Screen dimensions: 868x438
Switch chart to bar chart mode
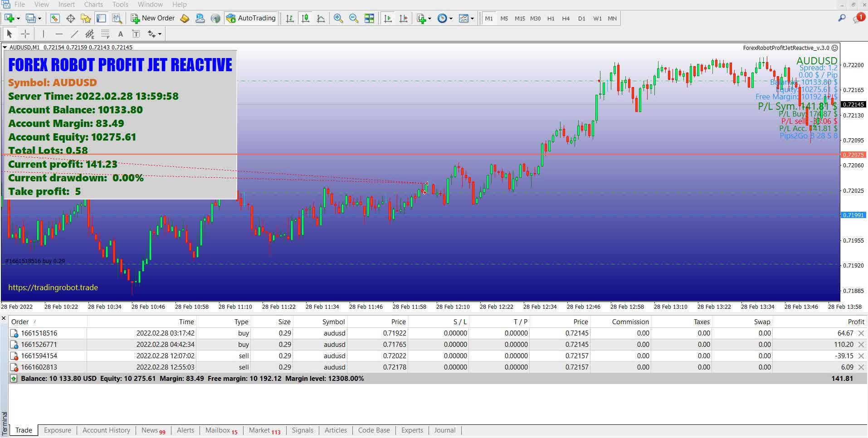click(x=290, y=19)
